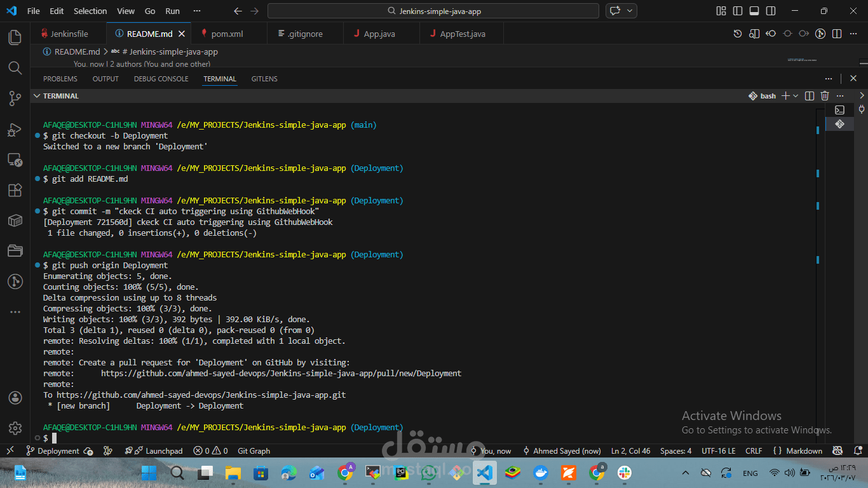868x488 pixels.
Task: Open the Explorer view in activity bar
Action: 15,37
